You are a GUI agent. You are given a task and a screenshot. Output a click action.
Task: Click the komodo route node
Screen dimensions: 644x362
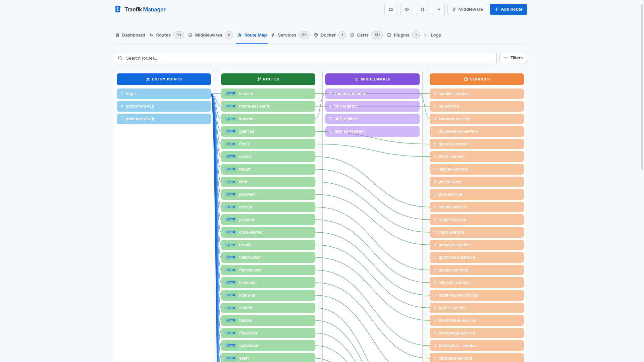coord(268,119)
